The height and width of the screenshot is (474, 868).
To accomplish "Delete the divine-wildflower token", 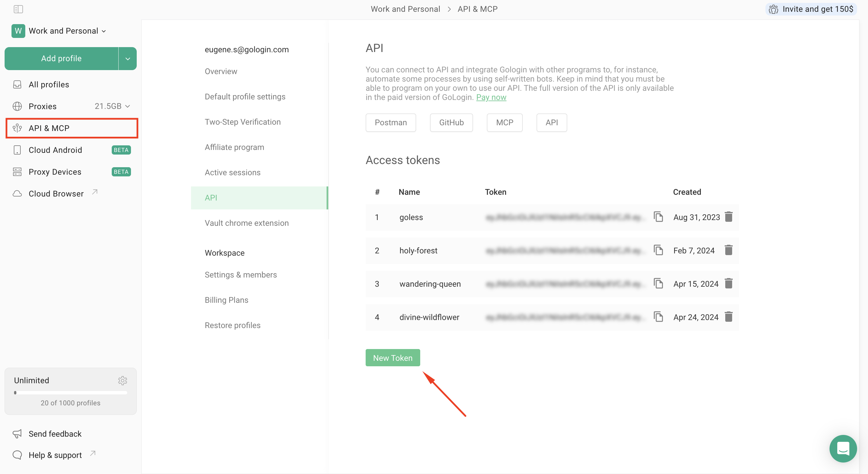I will pos(728,317).
